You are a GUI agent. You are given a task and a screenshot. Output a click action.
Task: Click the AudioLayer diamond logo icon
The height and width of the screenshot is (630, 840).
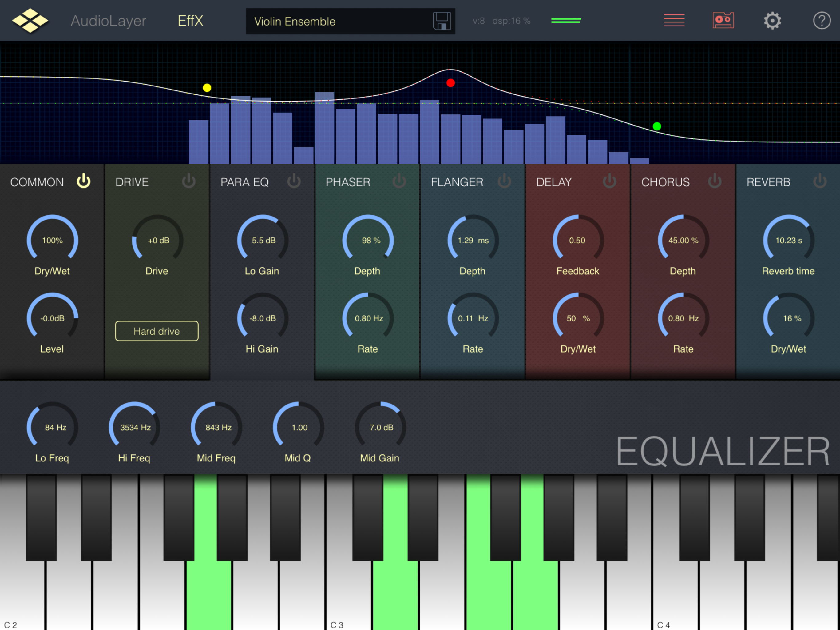point(30,21)
